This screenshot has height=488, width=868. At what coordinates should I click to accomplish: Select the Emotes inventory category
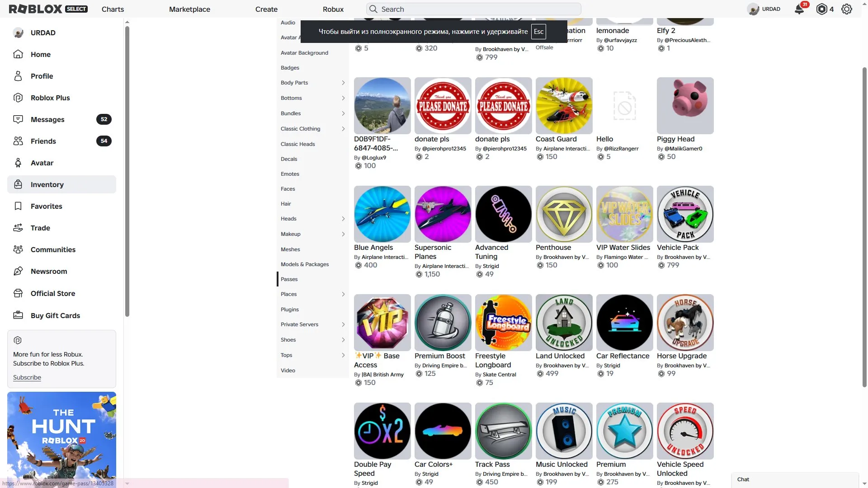click(312, 174)
